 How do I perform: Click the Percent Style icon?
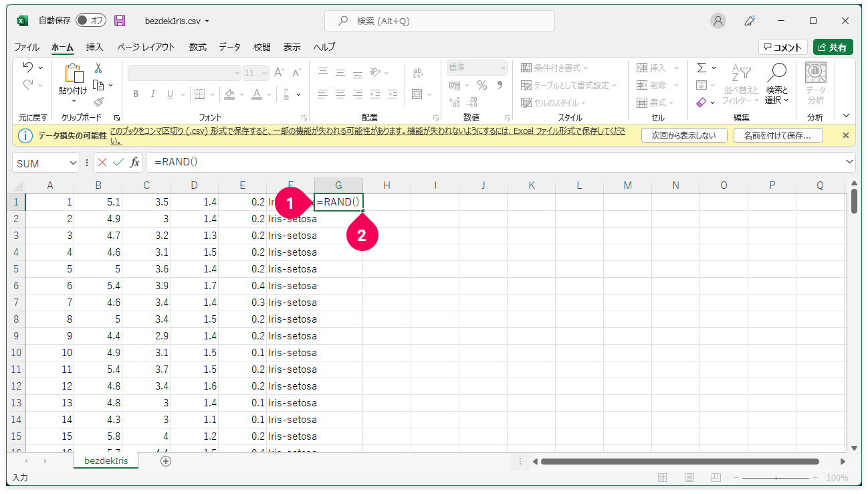tap(481, 86)
